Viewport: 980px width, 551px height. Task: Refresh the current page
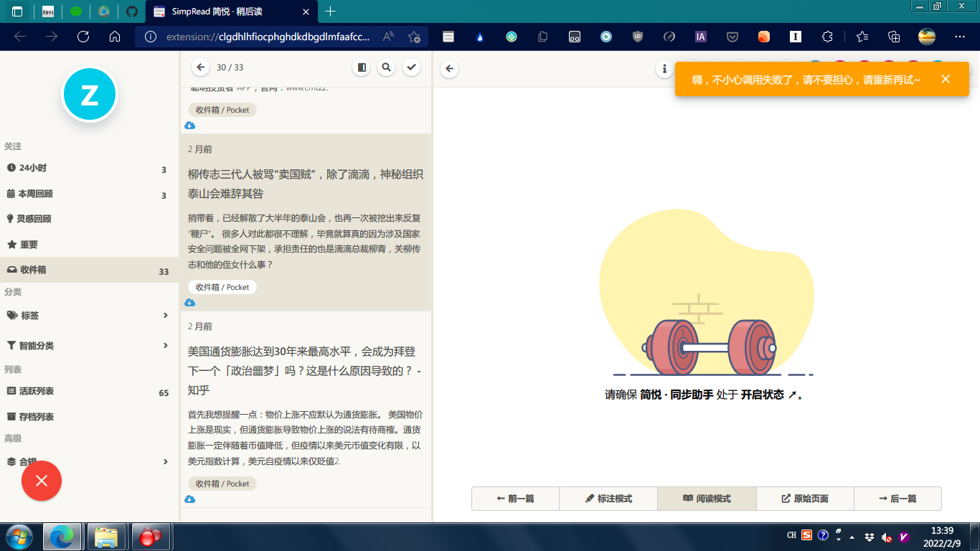tap(83, 37)
